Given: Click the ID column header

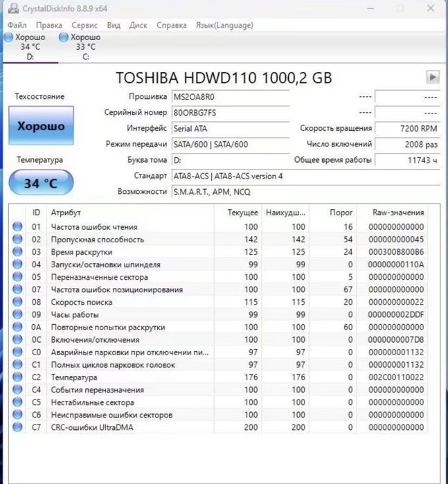Looking at the screenshot, I should click(x=36, y=213).
